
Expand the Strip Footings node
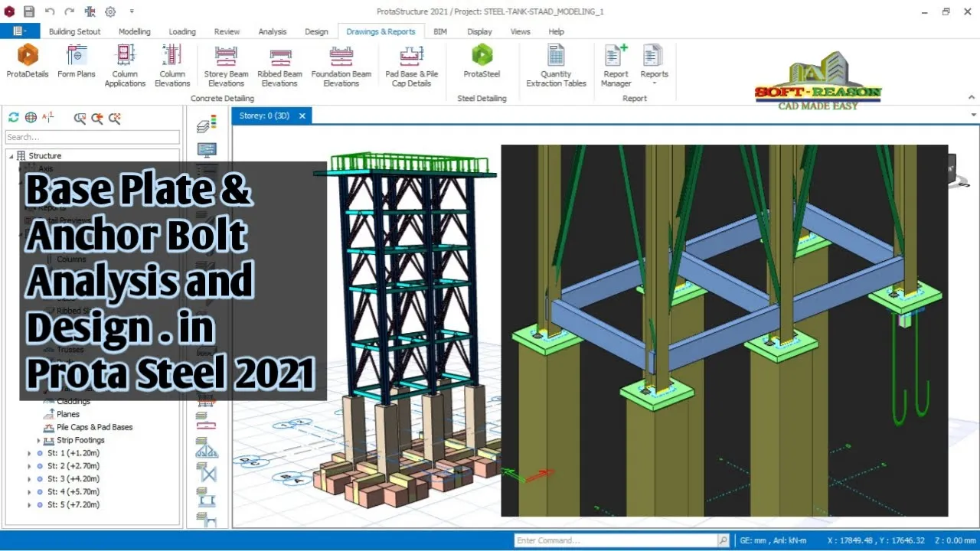39,441
